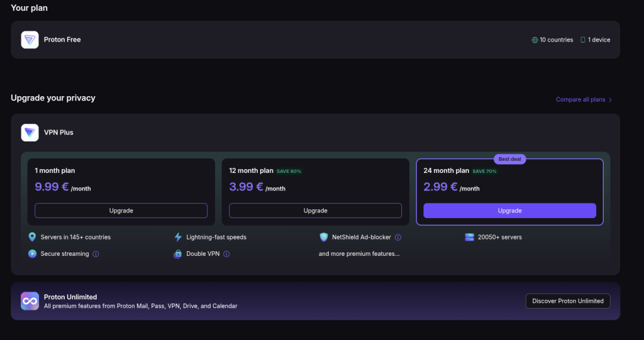Click the VPN Plus heading
Image resolution: width=644 pixels, height=340 pixels.
[x=58, y=133]
